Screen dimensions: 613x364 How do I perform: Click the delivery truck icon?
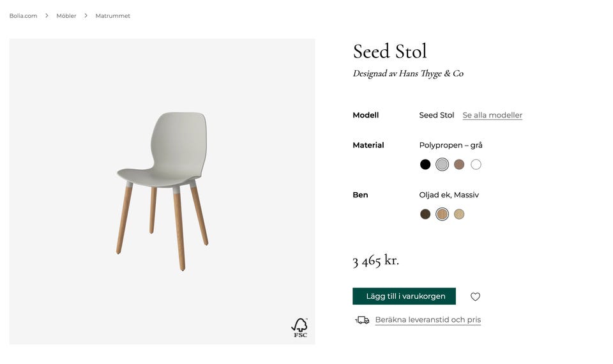tap(362, 320)
